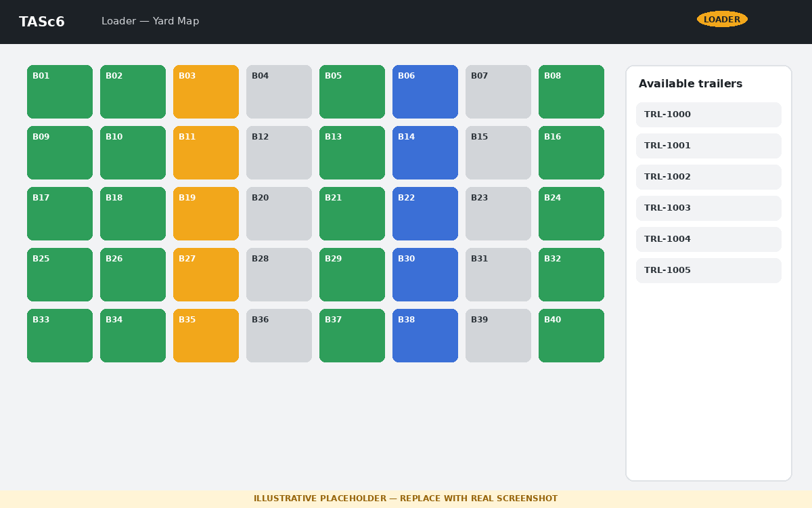
Task: Pick blue bay B06
Action: (425, 92)
